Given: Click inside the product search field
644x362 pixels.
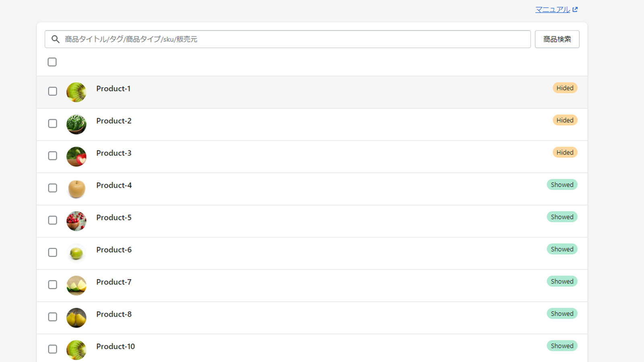Looking at the screenshot, I should [282, 39].
